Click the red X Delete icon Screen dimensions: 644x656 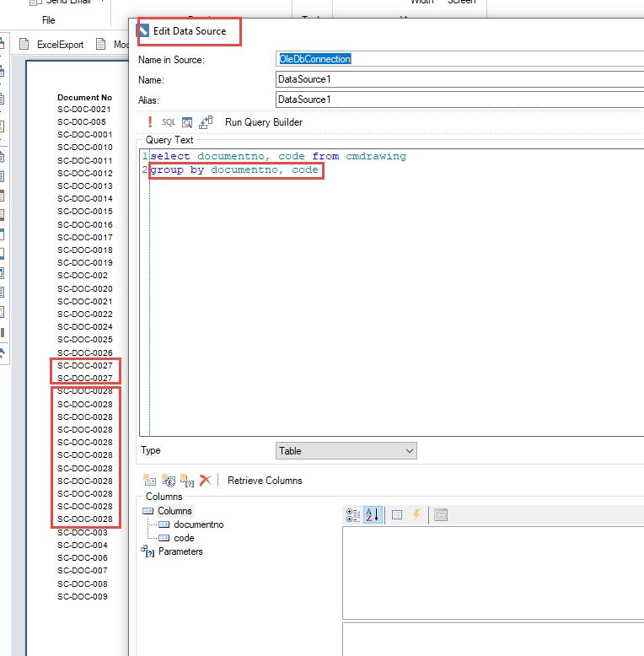pos(206,481)
